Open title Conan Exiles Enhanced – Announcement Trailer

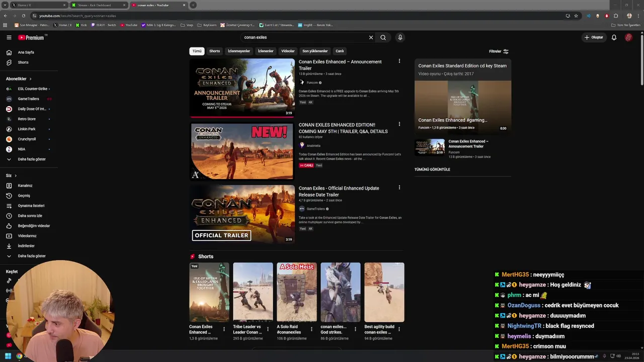[340, 65]
